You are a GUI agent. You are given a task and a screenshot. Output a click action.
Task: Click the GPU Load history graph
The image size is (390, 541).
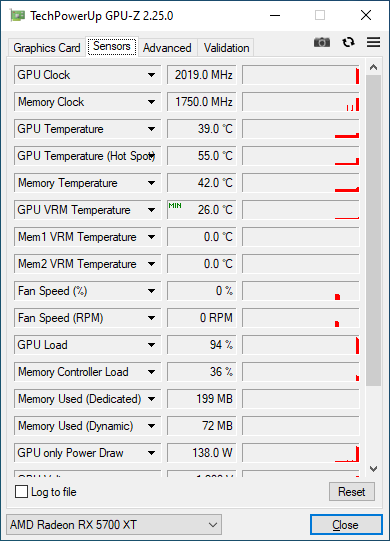tap(301, 345)
